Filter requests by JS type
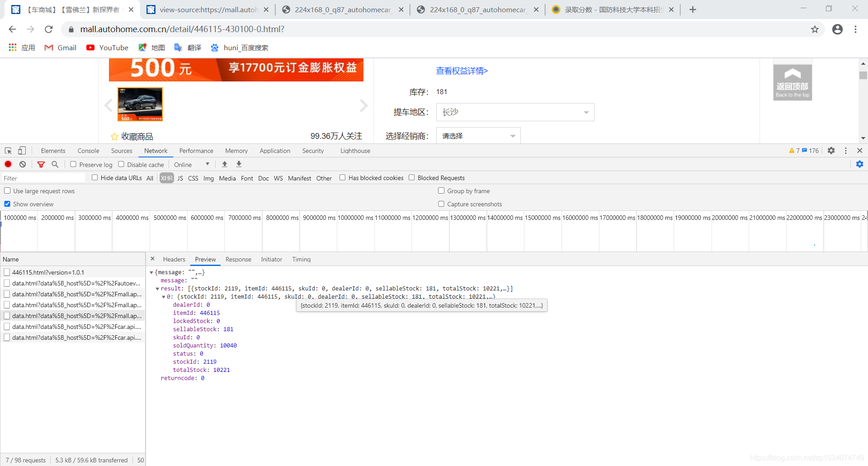868x466 pixels. pos(180,178)
